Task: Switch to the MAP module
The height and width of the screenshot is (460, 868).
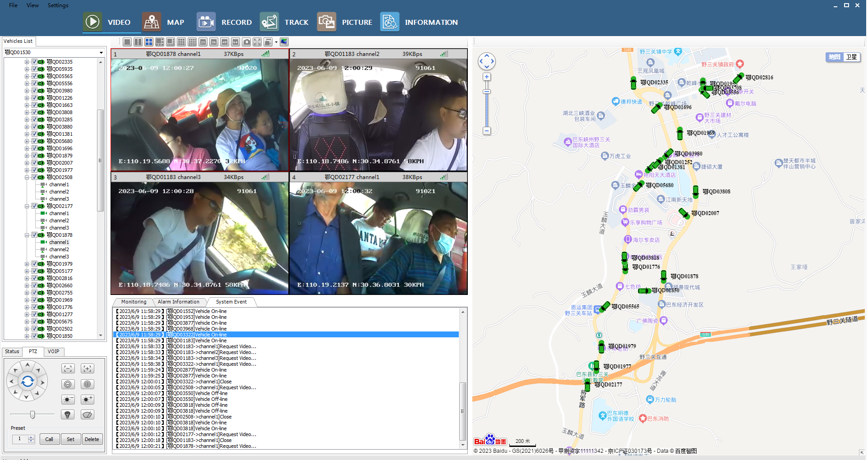Action: coord(163,22)
